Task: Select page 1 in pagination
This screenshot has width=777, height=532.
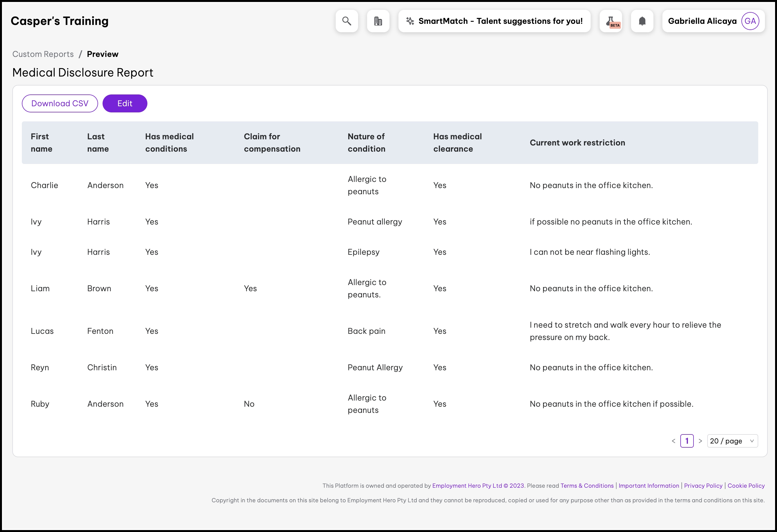Action: coord(687,441)
